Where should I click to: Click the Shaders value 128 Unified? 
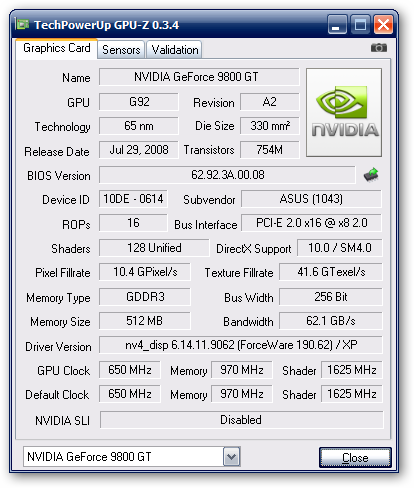click(x=154, y=248)
